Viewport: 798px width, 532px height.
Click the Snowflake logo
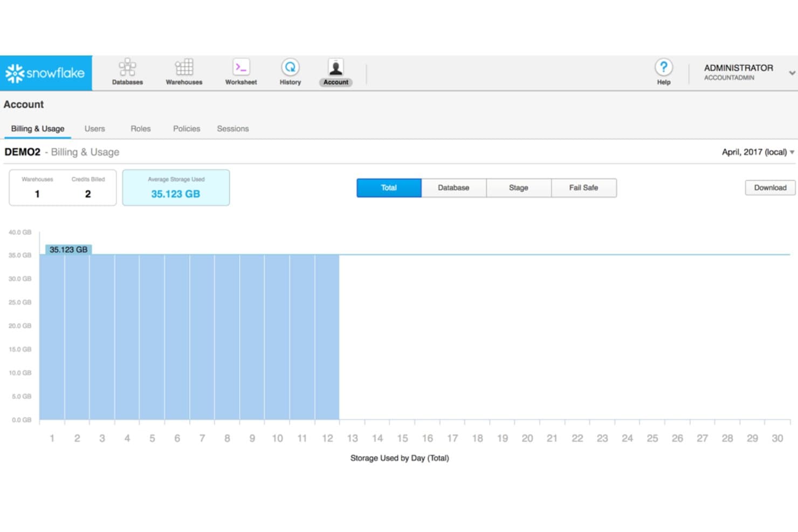(45, 73)
